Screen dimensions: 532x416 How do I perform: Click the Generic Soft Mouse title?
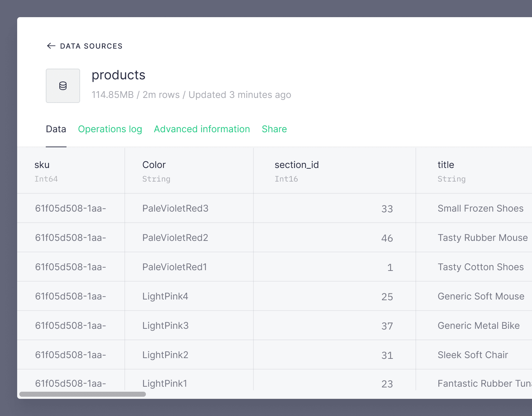point(481,296)
